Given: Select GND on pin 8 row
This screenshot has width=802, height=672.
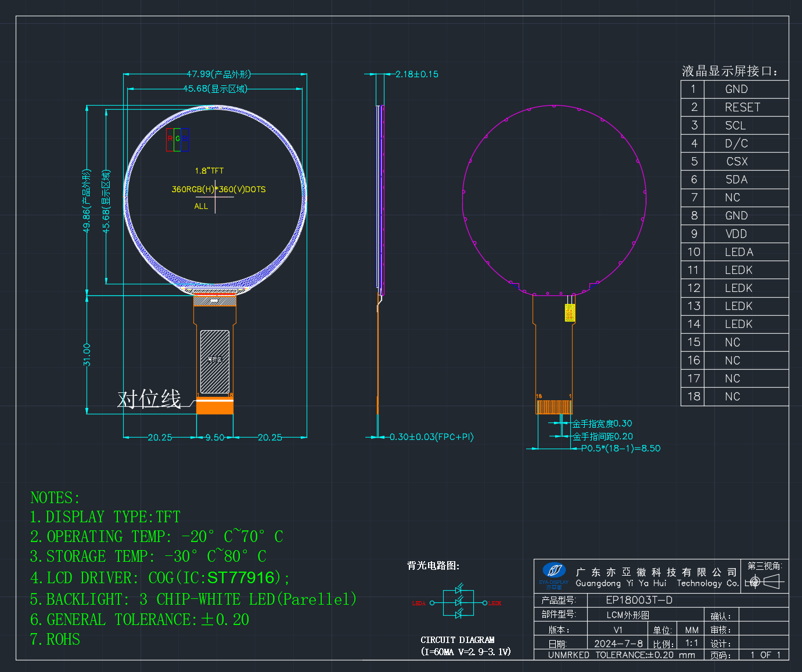Looking at the screenshot, I should (736, 216).
